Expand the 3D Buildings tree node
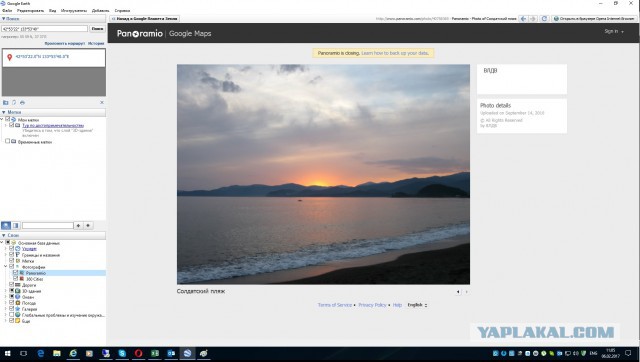Image resolution: width=640 pixels, height=362 pixels. point(6,291)
